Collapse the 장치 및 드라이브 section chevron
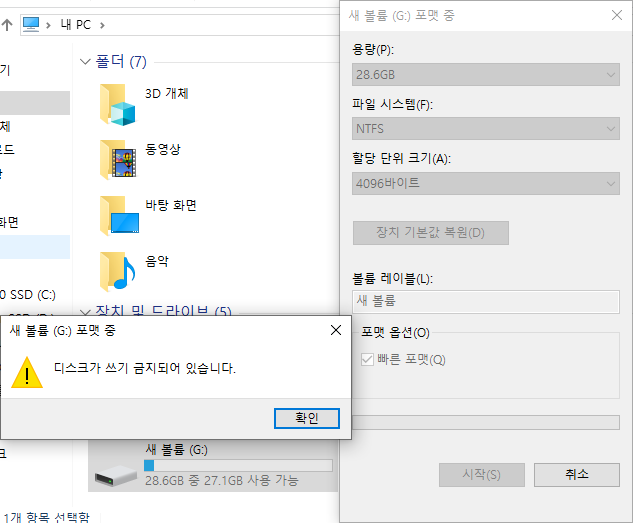The image size is (633, 523). click(x=85, y=312)
